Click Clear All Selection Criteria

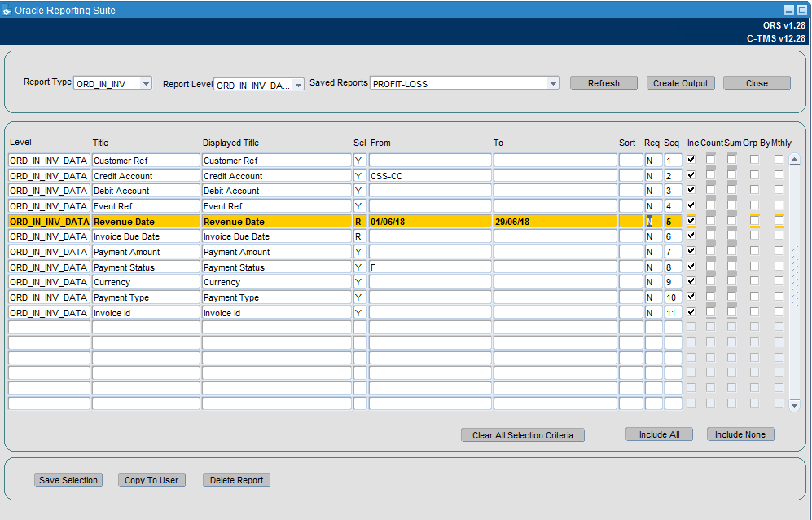pos(523,435)
